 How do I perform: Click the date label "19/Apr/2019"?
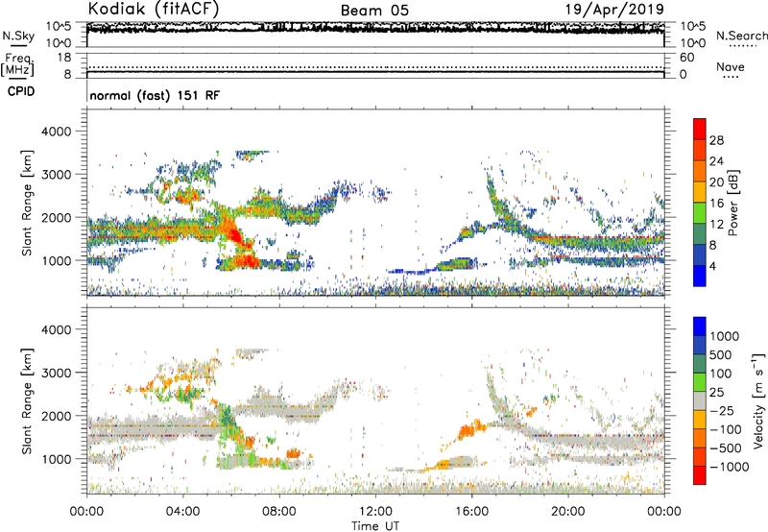[x=614, y=10]
